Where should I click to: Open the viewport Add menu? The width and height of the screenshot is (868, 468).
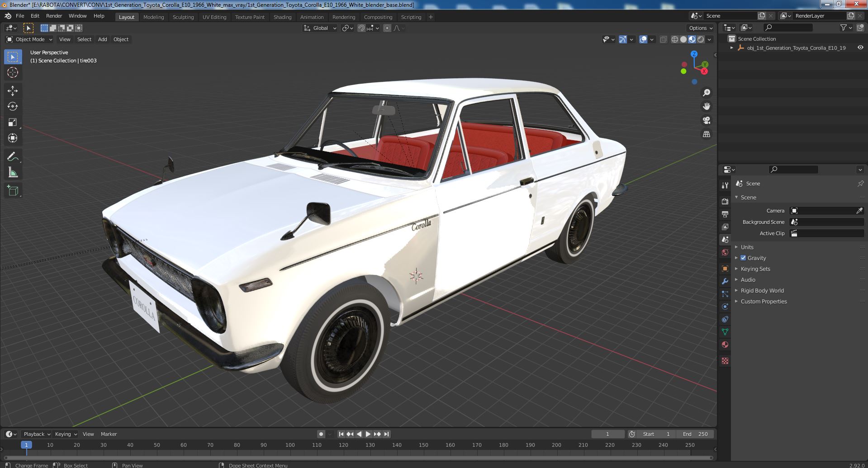coord(103,39)
